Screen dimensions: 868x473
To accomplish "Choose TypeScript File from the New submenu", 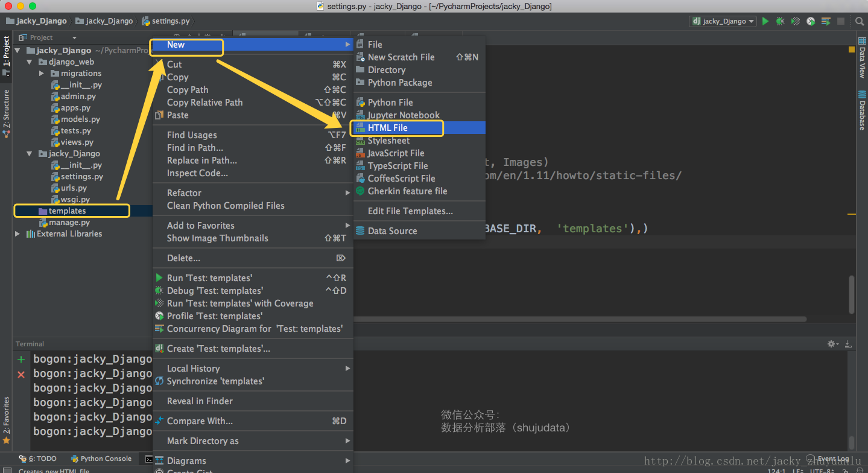I will tap(420, 166).
